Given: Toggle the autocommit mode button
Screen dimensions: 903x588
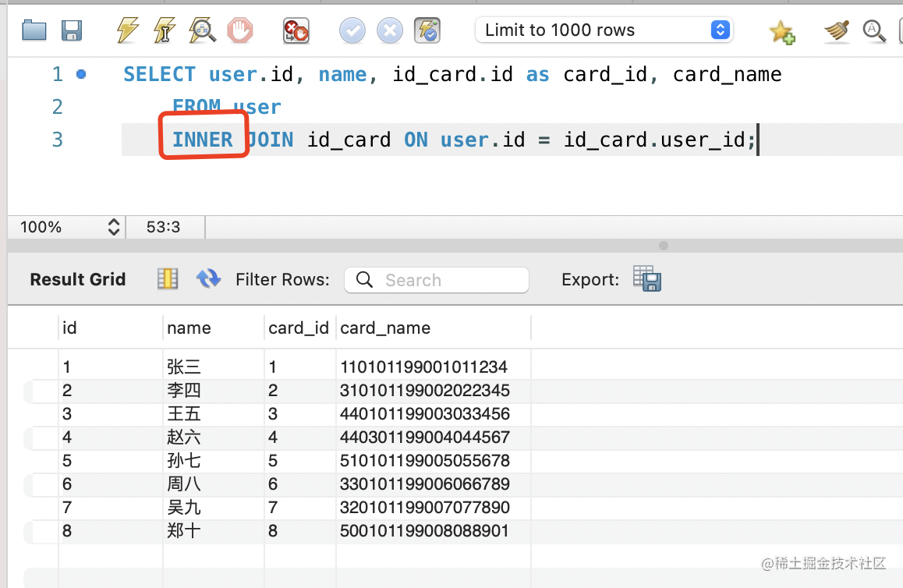Looking at the screenshot, I should (x=428, y=30).
